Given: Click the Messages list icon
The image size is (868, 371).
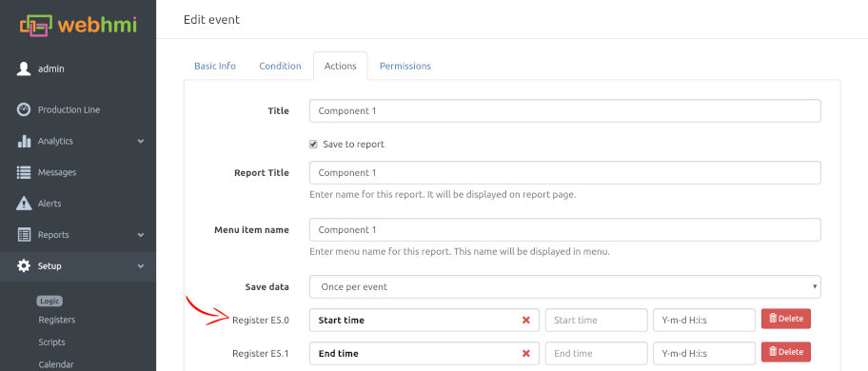Looking at the screenshot, I should (24, 172).
